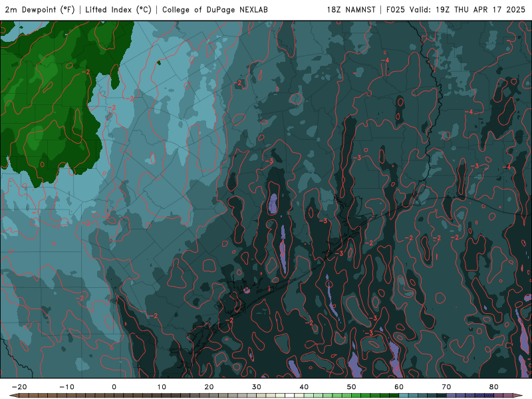The image size is (532, 399).
Task: Click the 60 value on the color scale
Action: coord(399,387)
